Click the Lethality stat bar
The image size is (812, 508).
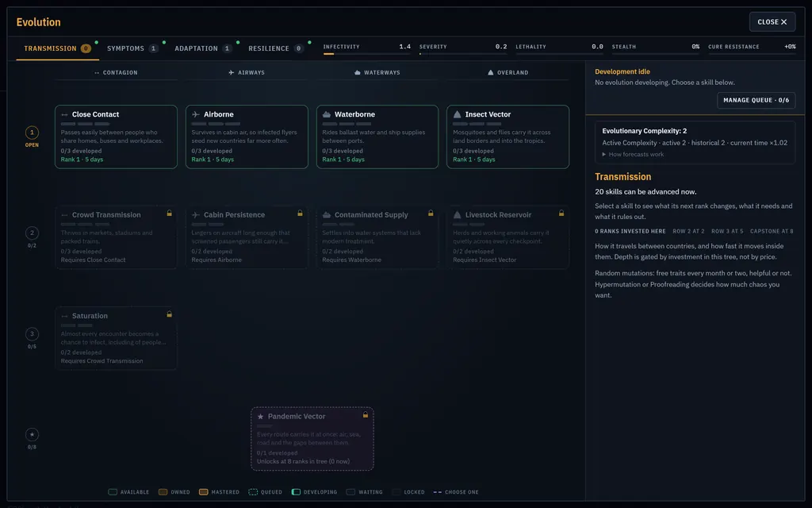click(x=559, y=54)
